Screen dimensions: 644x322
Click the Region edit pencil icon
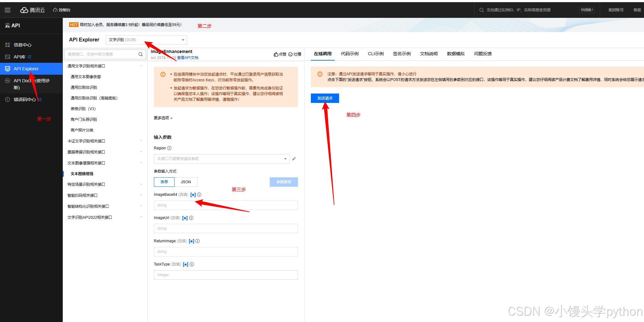tap(294, 159)
